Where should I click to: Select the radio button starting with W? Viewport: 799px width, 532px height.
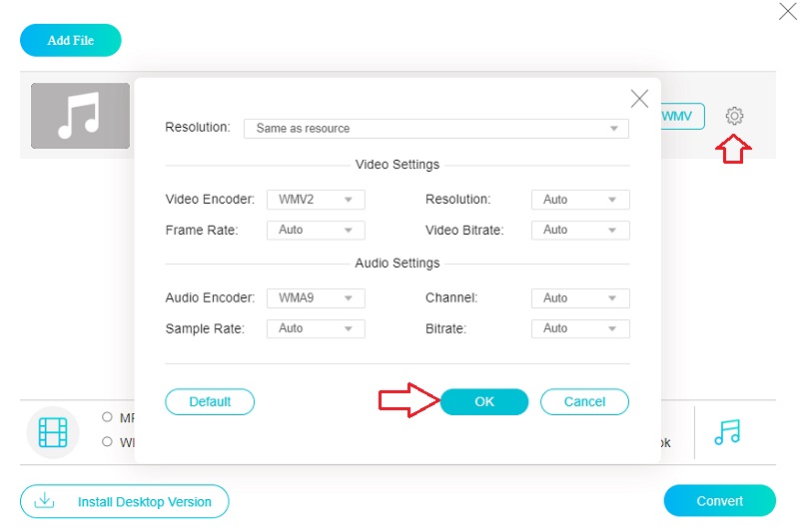tap(107, 442)
